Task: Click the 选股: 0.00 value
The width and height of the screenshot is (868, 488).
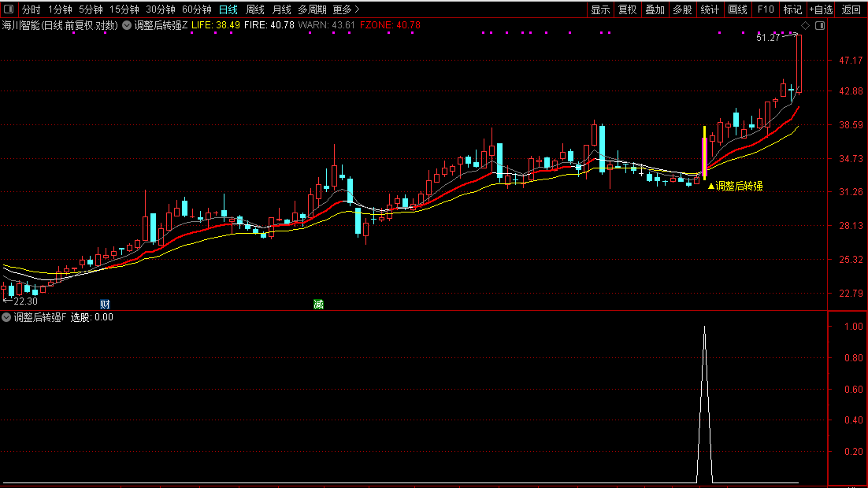Action: tap(92, 317)
